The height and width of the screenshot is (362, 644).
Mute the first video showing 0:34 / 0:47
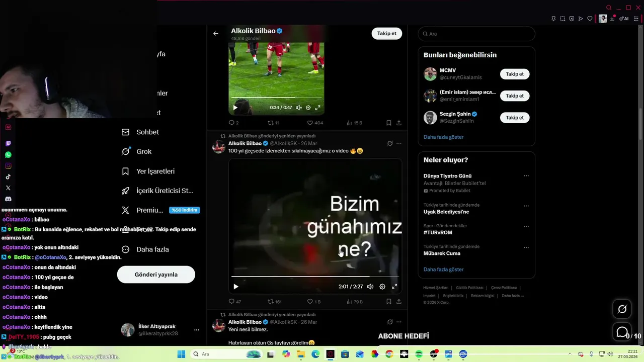tap(299, 108)
